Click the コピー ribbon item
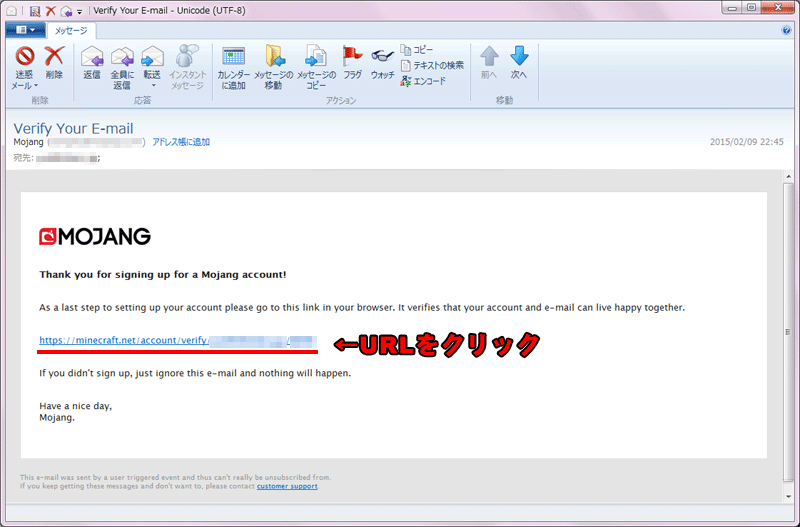800x527 pixels. (x=417, y=49)
